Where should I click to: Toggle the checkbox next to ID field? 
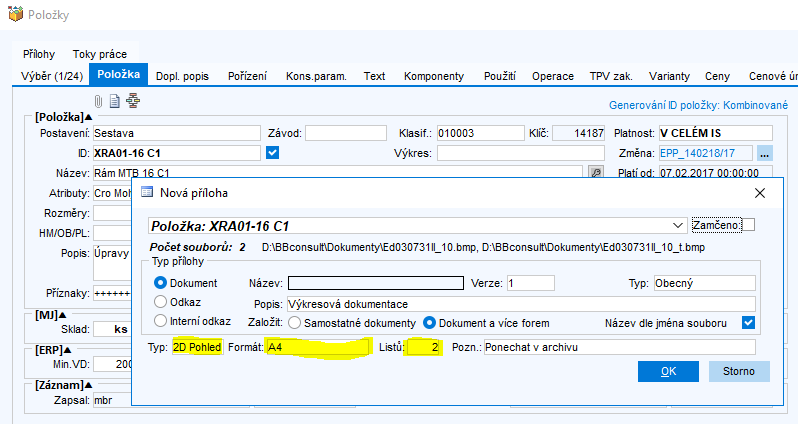coord(273,153)
